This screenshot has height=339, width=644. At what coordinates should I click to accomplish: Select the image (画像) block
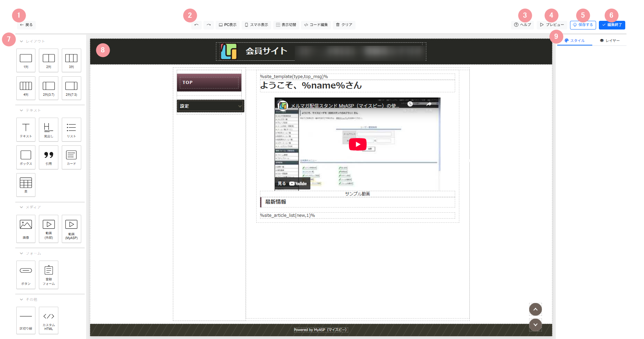click(26, 228)
